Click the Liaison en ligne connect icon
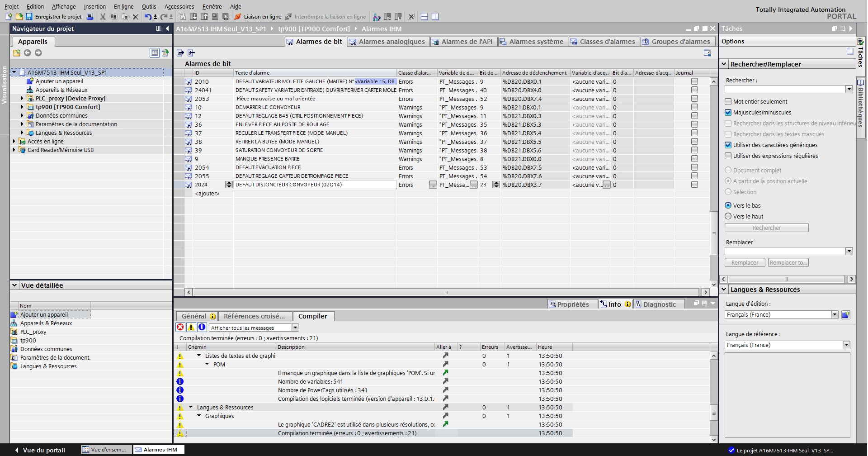868x456 pixels. pos(238,17)
